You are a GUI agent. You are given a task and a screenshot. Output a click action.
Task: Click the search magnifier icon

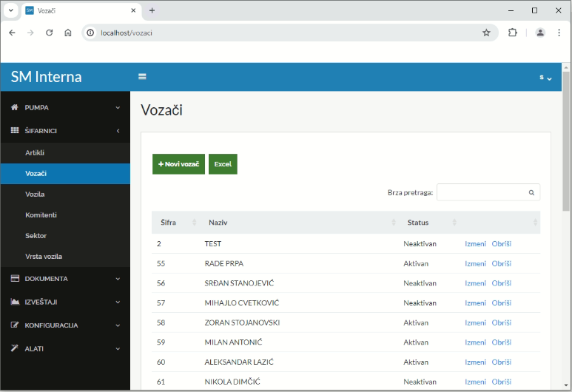[531, 192]
